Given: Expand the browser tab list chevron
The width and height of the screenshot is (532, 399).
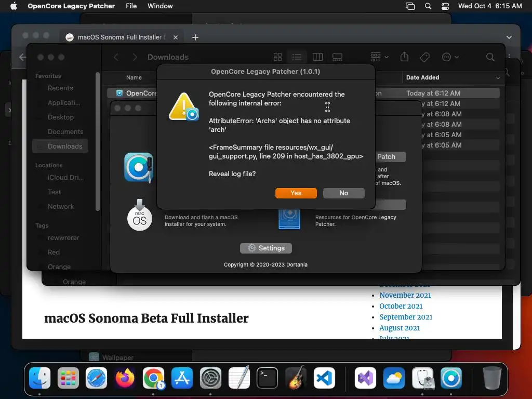Looking at the screenshot, I should [509, 37].
